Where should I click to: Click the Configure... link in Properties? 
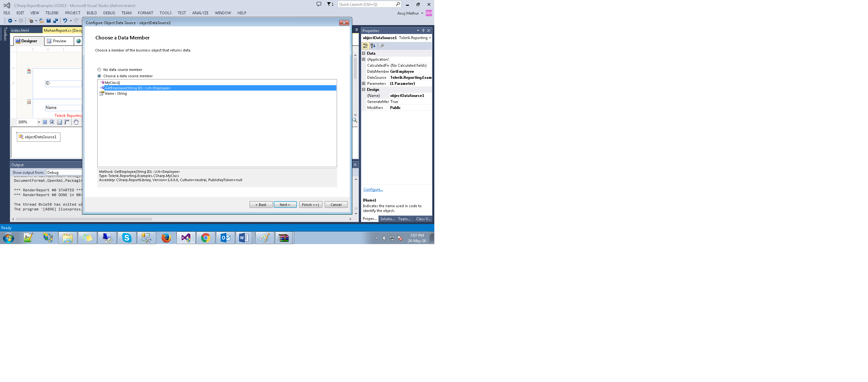[x=373, y=190]
